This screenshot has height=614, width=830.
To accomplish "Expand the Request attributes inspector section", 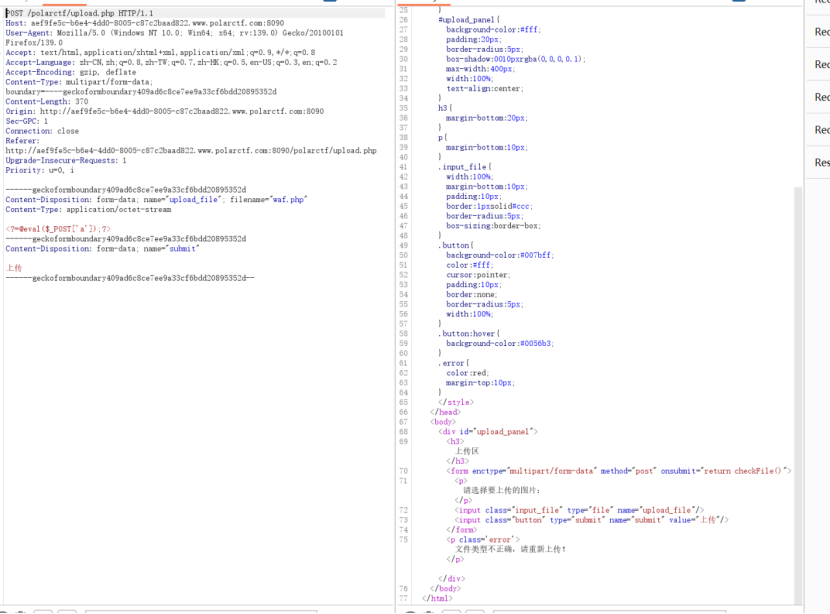I will pyautogui.click(x=818, y=3).
